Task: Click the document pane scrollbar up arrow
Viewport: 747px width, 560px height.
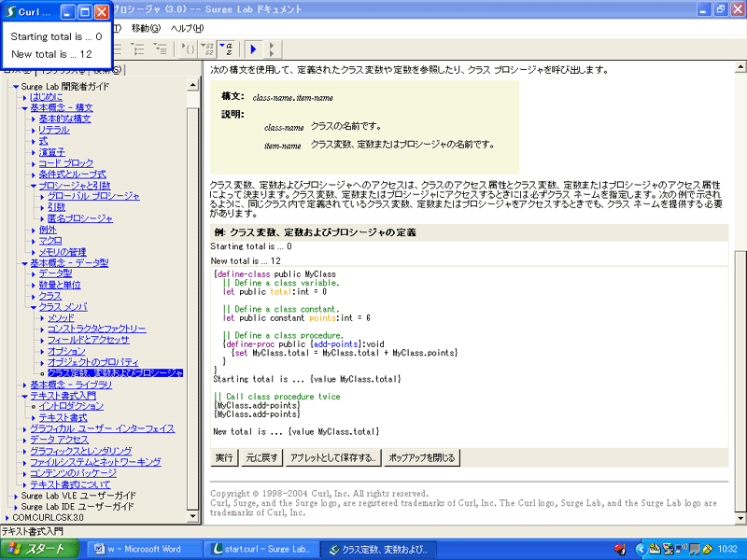Action: [x=740, y=66]
